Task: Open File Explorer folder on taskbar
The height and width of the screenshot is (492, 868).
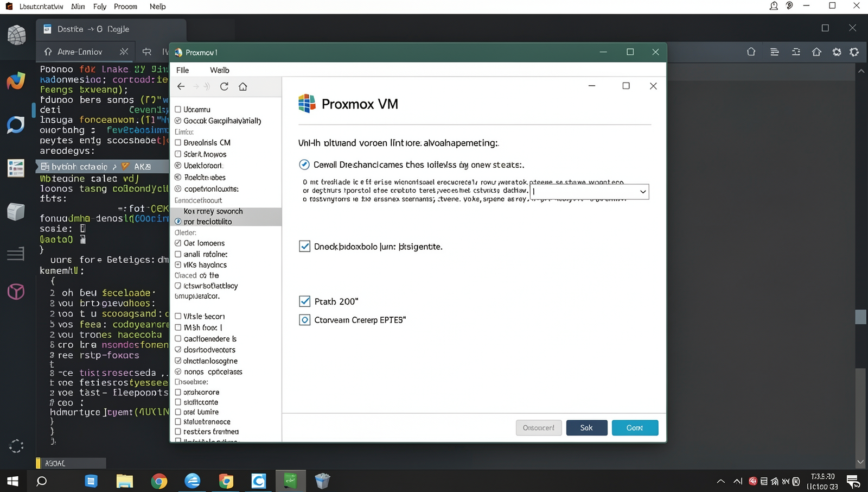Action: coord(125,481)
